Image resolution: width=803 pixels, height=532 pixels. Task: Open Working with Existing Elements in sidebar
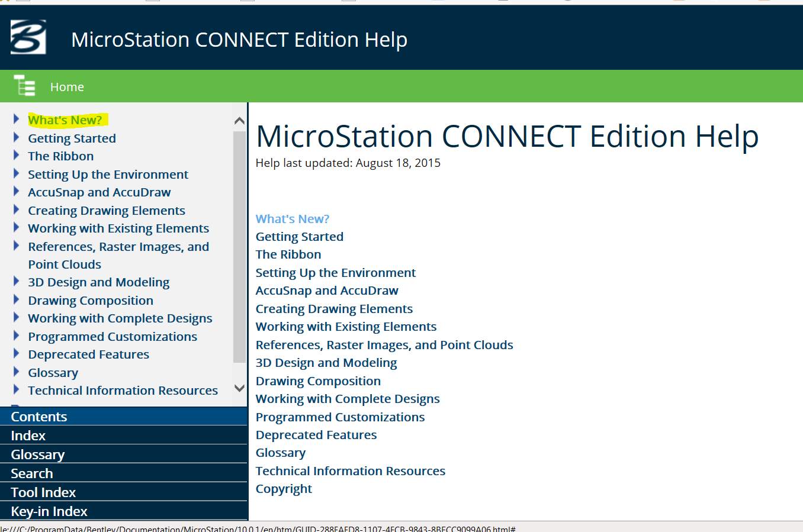[x=118, y=228]
